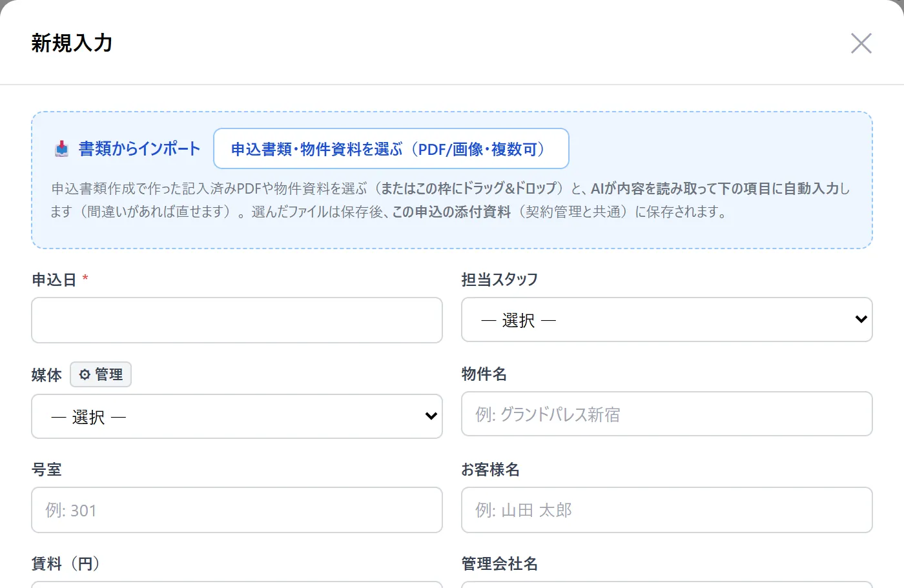Click the 賃料（円） label
904x588 pixels.
point(66,563)
